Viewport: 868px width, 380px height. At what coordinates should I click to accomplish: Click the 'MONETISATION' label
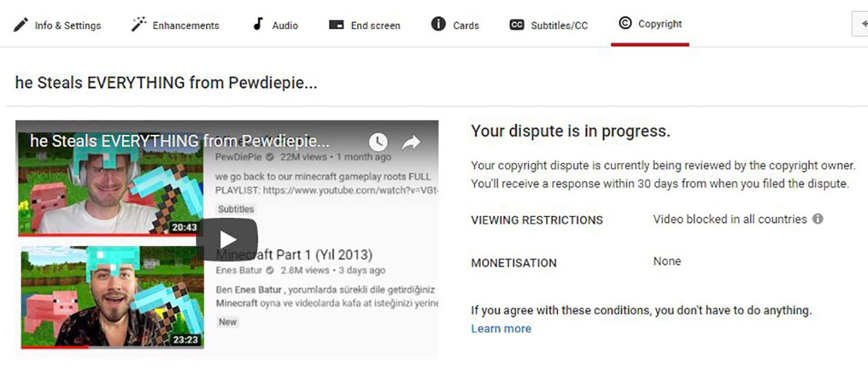(514, 263)
